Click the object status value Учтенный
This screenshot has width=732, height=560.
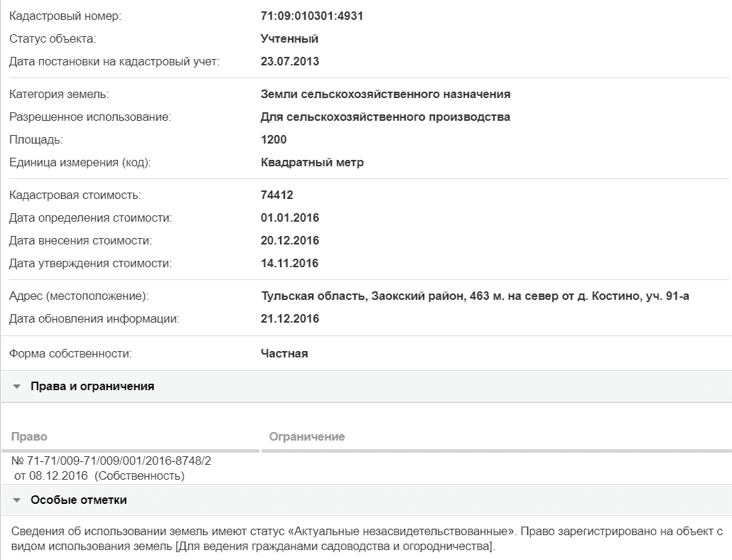click(289, 39)
